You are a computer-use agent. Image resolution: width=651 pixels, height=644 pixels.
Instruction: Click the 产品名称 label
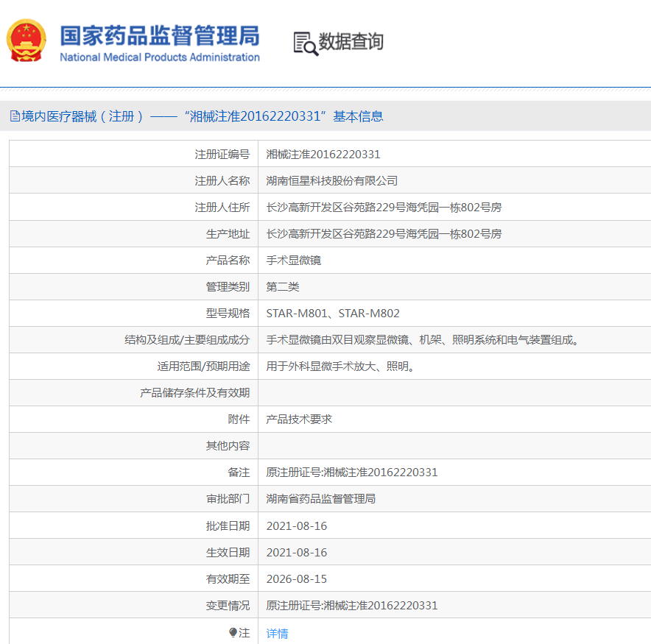(228, 261)
